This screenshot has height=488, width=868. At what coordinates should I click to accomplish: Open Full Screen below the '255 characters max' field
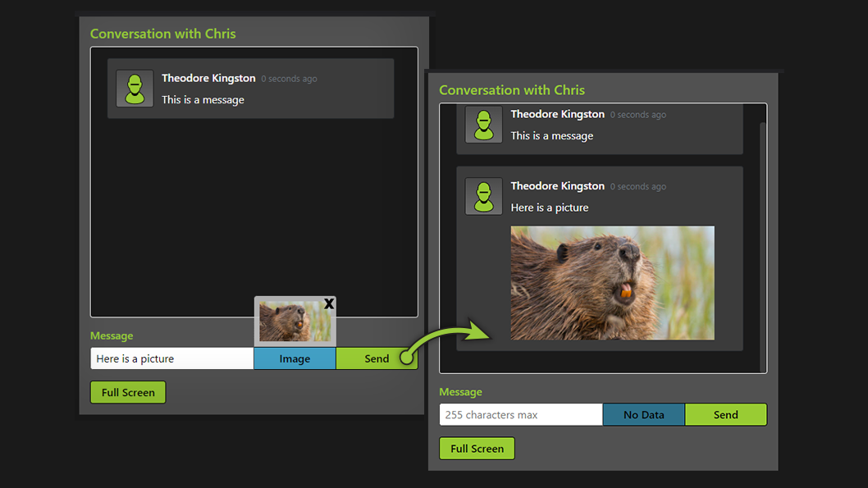coord(477,449)
